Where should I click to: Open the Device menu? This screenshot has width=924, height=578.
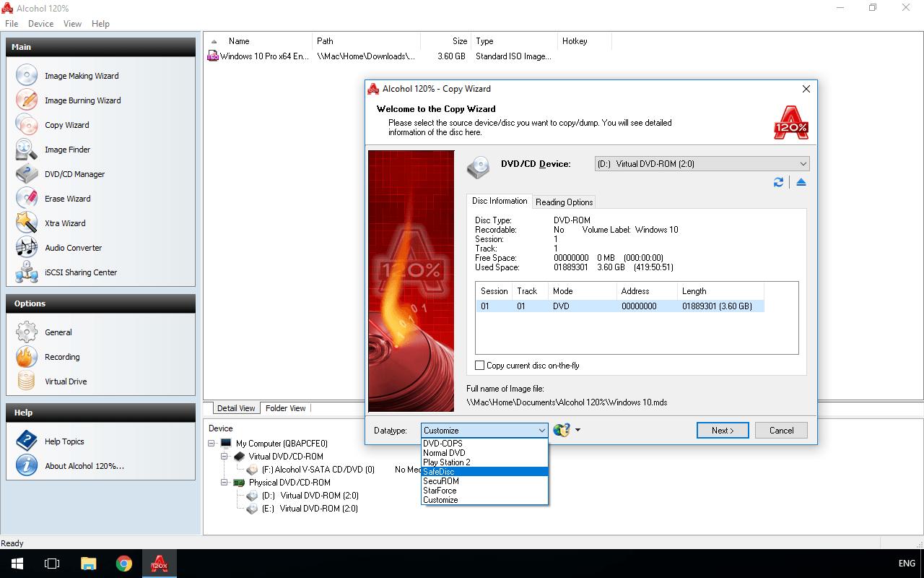40,24
